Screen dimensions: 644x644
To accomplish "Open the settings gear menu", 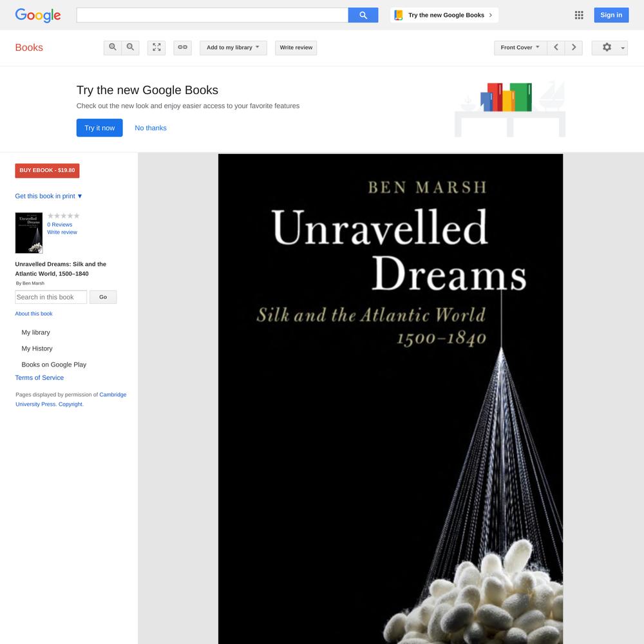I will pyautogui.click(x=609, y=48).
